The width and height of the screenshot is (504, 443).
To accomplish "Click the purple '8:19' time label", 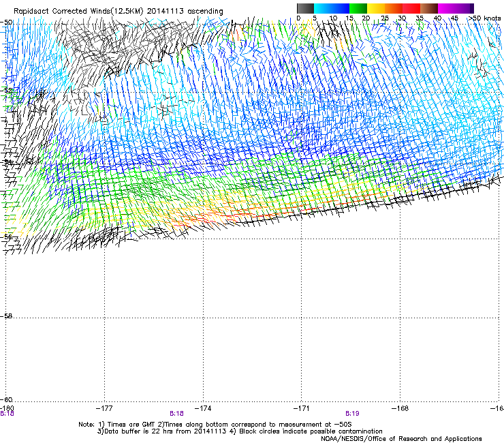I will coord(352,414).
